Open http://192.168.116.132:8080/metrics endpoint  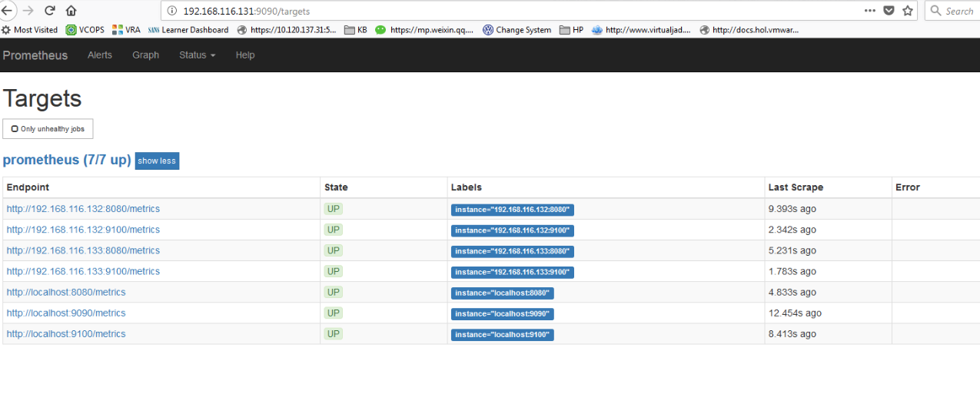pos(83,209)
